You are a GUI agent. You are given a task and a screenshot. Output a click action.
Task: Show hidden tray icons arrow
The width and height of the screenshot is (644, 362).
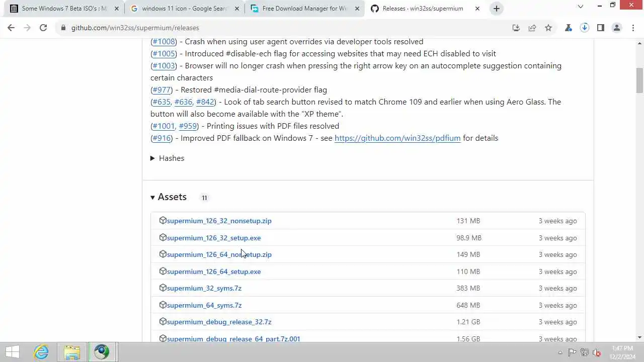(x=560, y=352)
